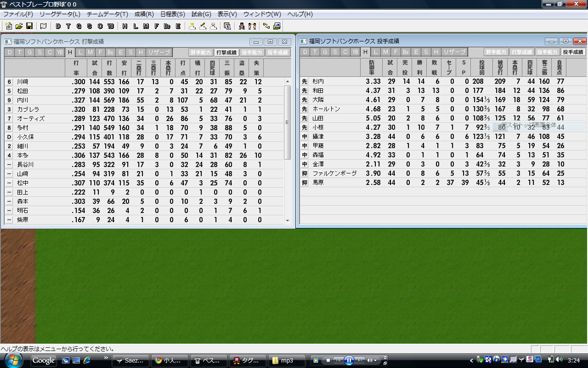Screen dimensions: 588x368
Task: Click the batting list scrollbar thumb
Action: point(288,122)
